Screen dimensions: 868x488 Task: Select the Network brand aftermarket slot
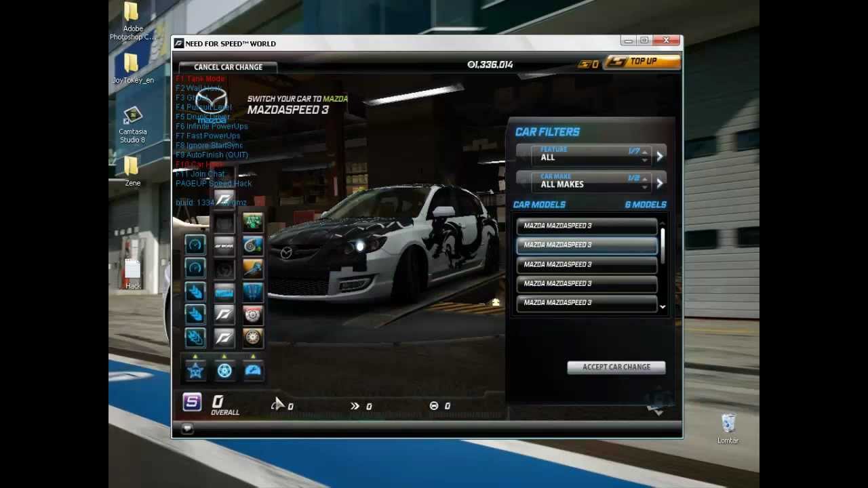point(224,245)
